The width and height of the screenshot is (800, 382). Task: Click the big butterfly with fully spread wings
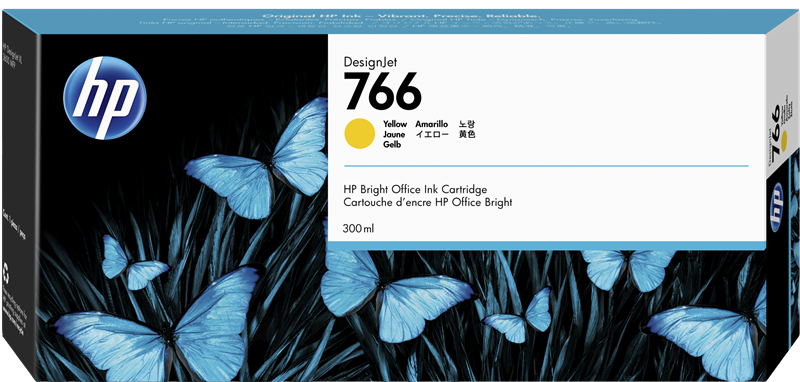pyautogui.click(x=157, y=323)
